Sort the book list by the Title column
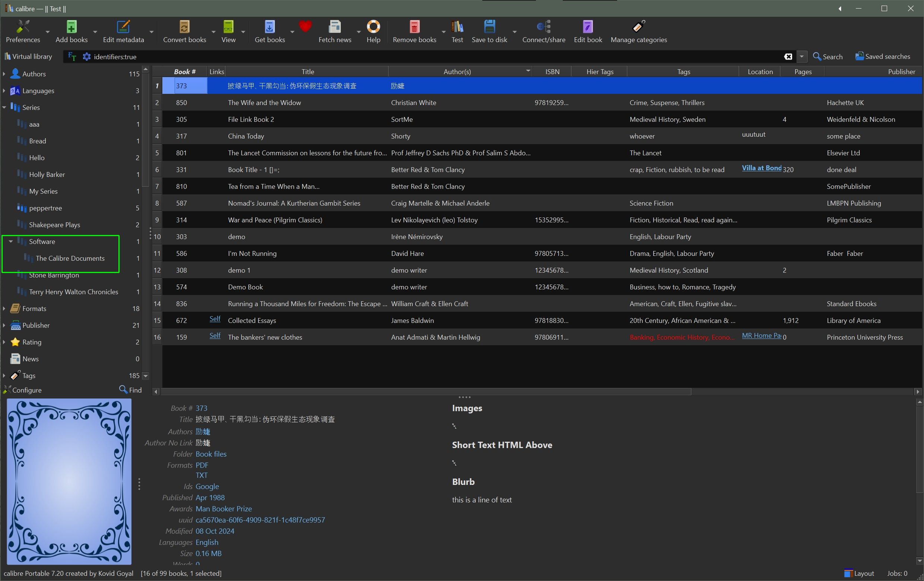Viewport: 924px width, 581px height. [x=307, y=72]
